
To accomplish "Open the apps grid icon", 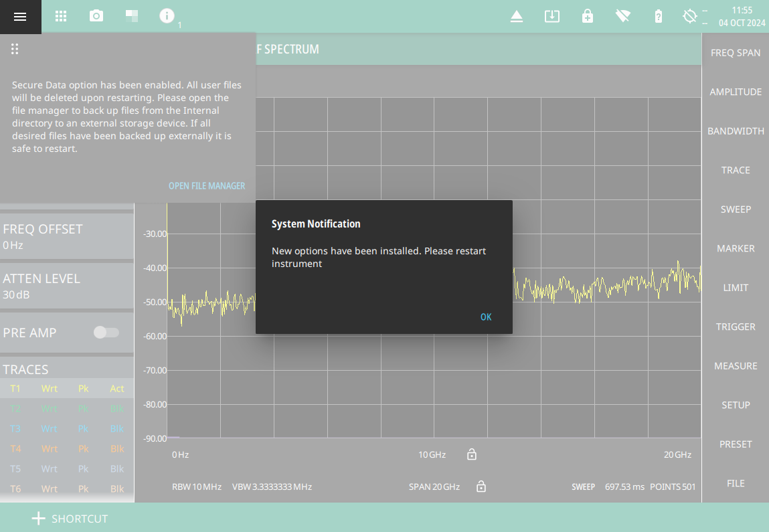I will (x=61, y=17).
